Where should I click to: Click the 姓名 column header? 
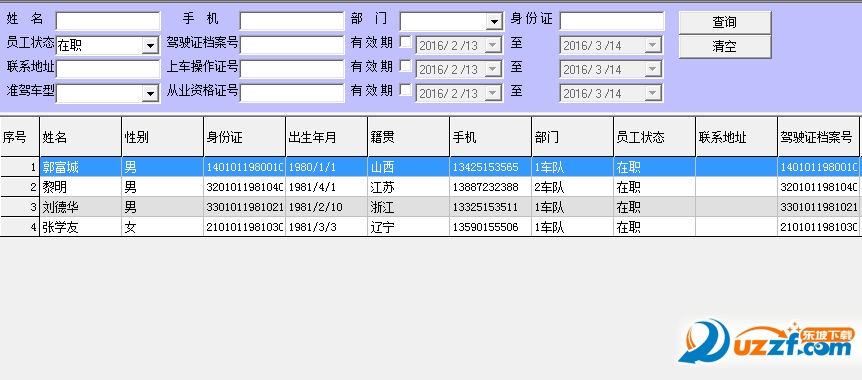[x=81, y=137]
